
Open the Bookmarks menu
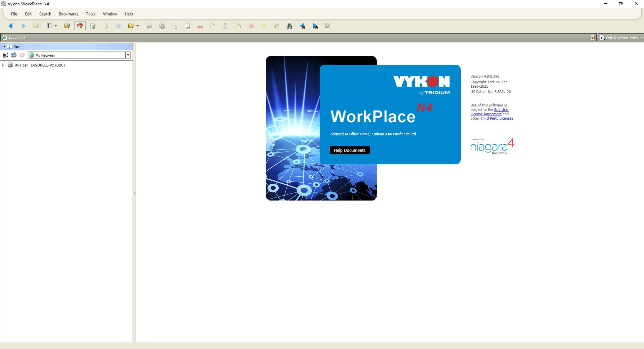coord(68,14)
